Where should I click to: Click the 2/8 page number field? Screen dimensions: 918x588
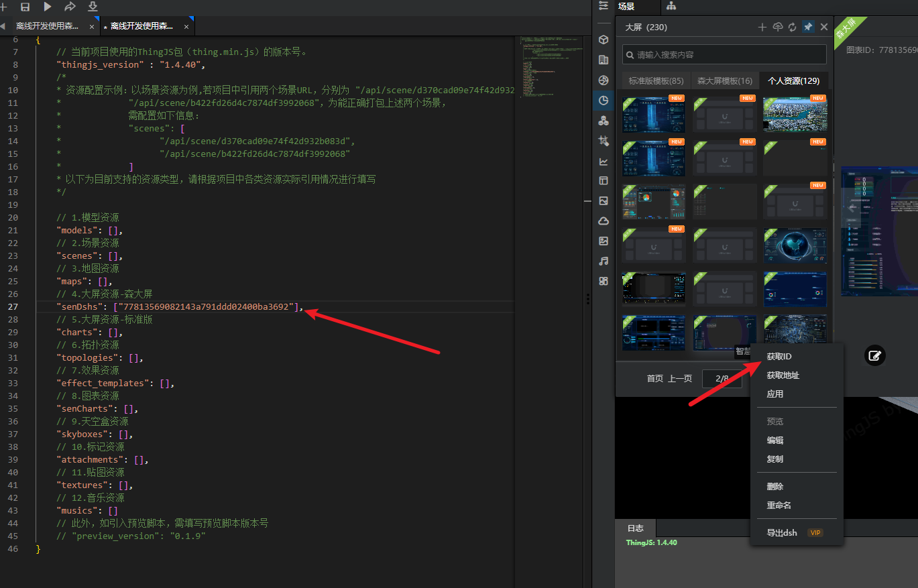tap(722, 379)
